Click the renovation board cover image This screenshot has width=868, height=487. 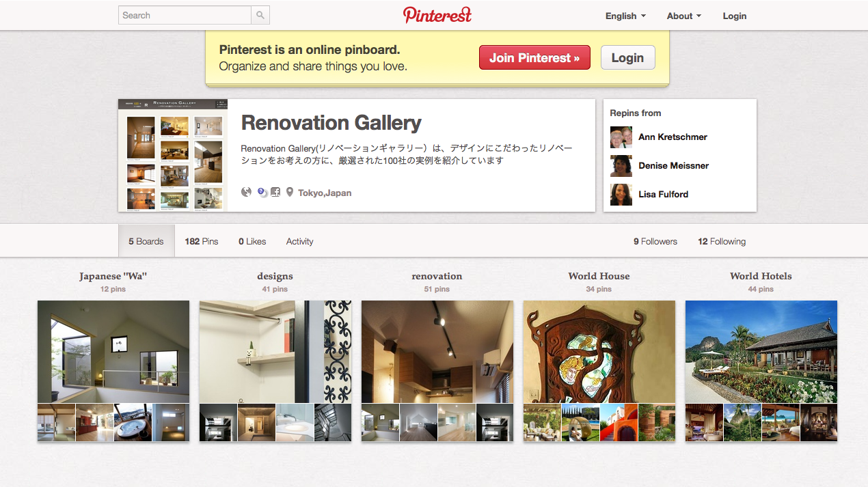437,352
